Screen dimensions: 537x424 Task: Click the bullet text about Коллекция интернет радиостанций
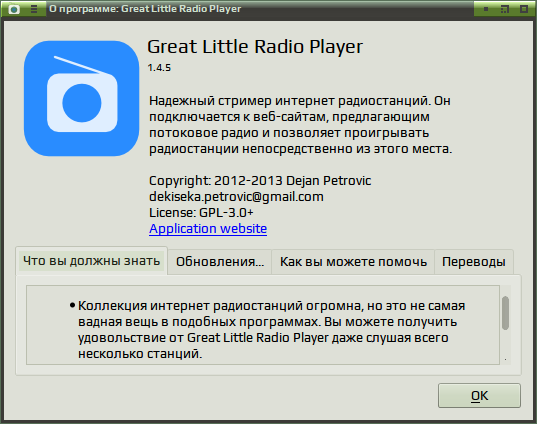click(271, 329)
